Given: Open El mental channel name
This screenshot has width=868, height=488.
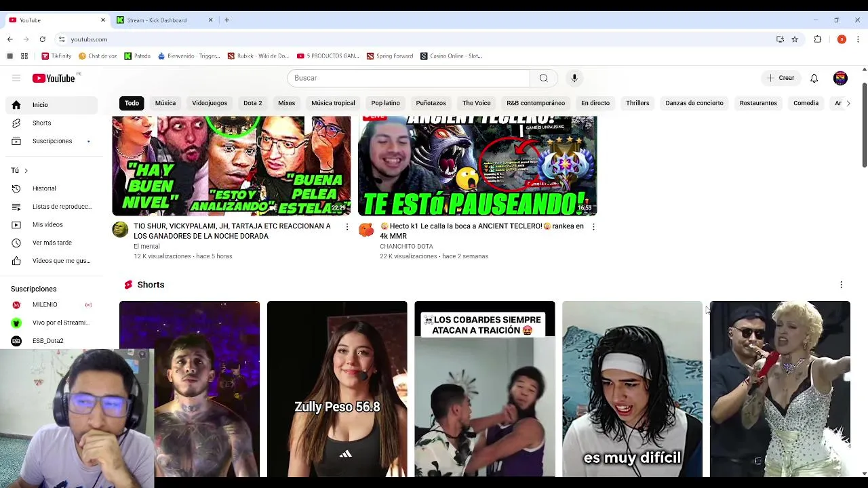Looking at the screenshot, I should 146,246.
